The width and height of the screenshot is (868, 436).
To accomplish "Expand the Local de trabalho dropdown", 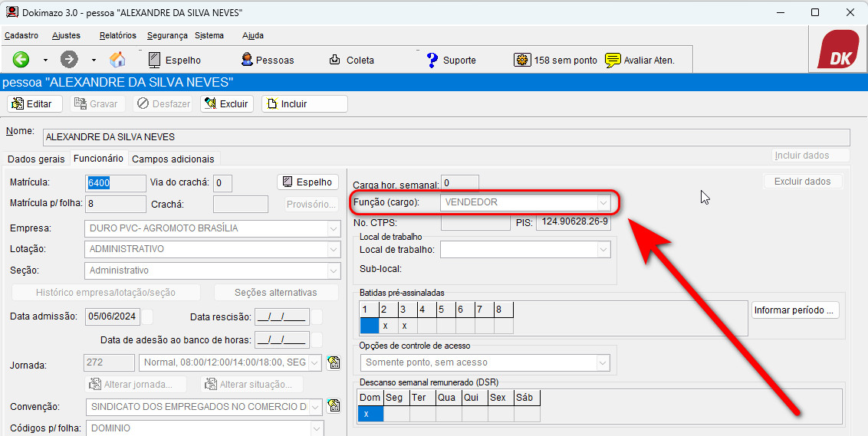I will click(603, 250).
